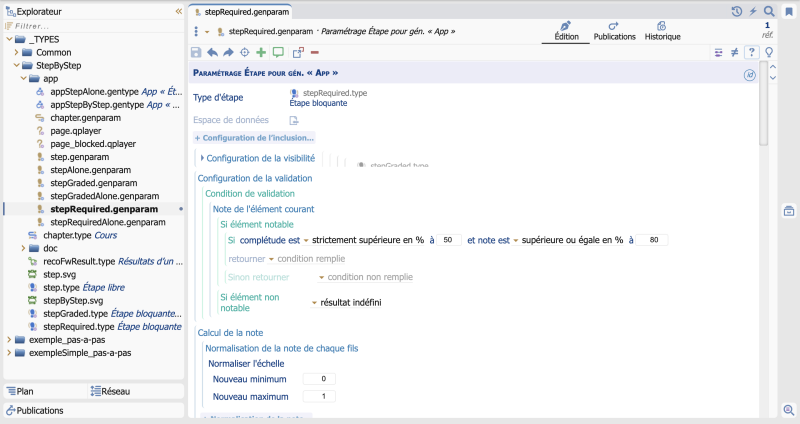Expand the doc folder
800x424 pixels.
[23, 248]
